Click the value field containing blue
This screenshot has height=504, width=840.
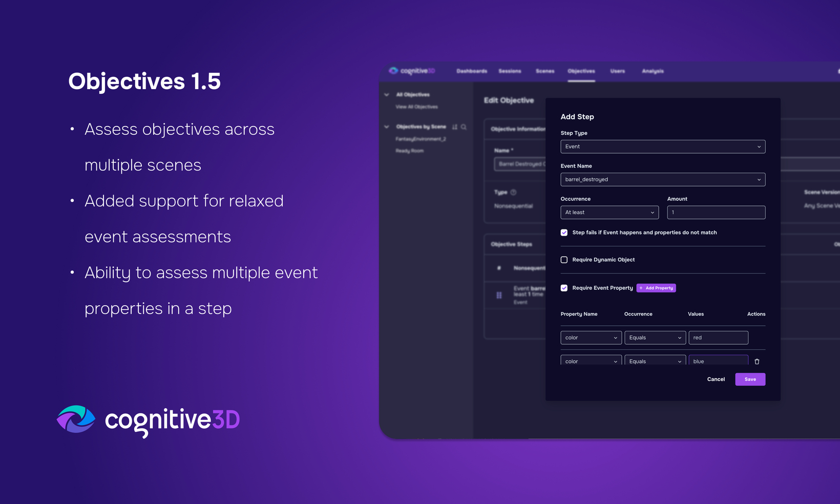719,360
